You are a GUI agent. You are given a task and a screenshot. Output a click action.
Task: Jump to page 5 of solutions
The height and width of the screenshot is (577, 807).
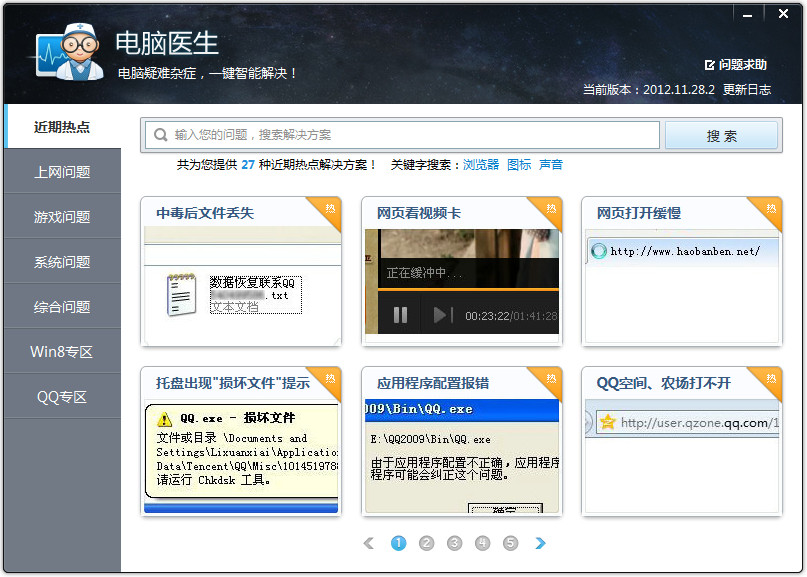coord(510,543)
